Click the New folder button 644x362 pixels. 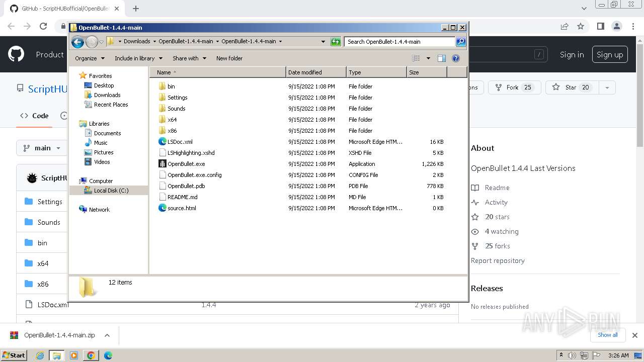coord(229,58)
